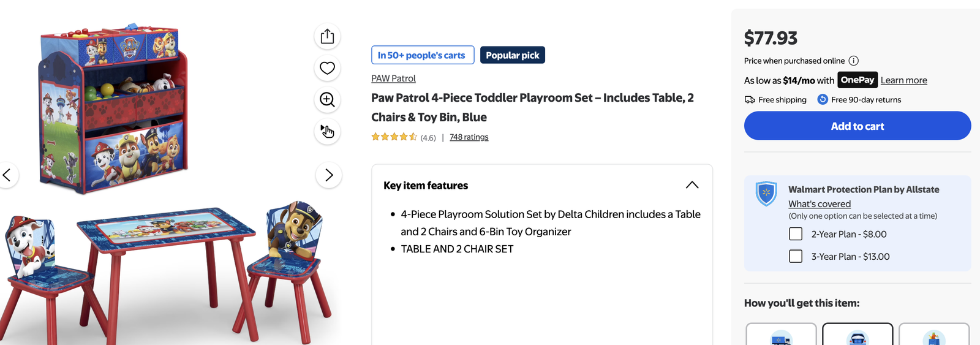Screen dimensions: 980x345
Task: Click the zoom magnifier icon
Action: tap(328, 100)
